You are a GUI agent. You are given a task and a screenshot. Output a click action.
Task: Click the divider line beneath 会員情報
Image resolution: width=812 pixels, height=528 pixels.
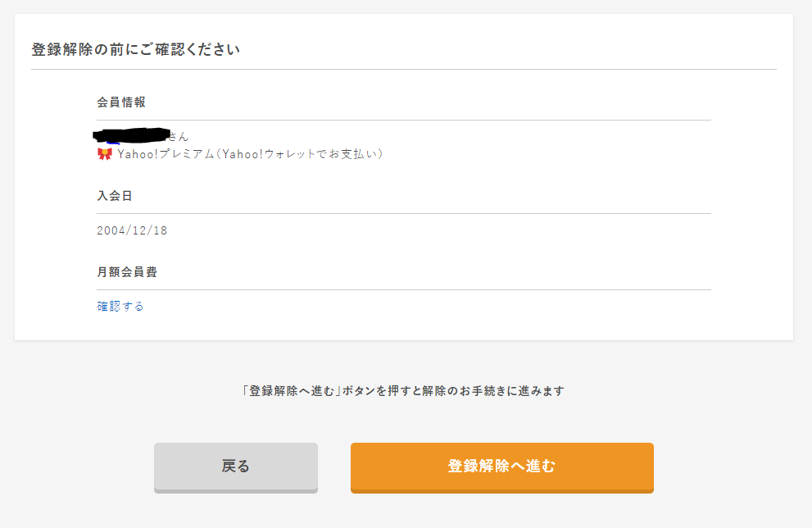coord(404,120)
